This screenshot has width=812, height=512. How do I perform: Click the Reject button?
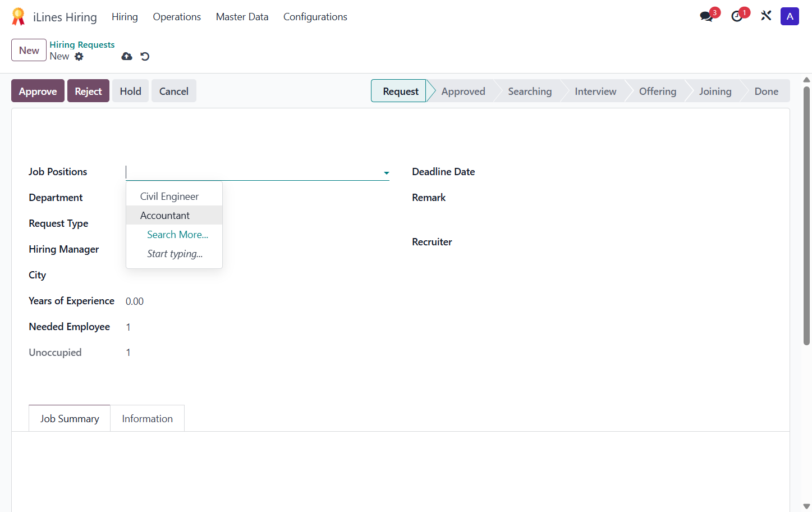[x=88, y=91]
